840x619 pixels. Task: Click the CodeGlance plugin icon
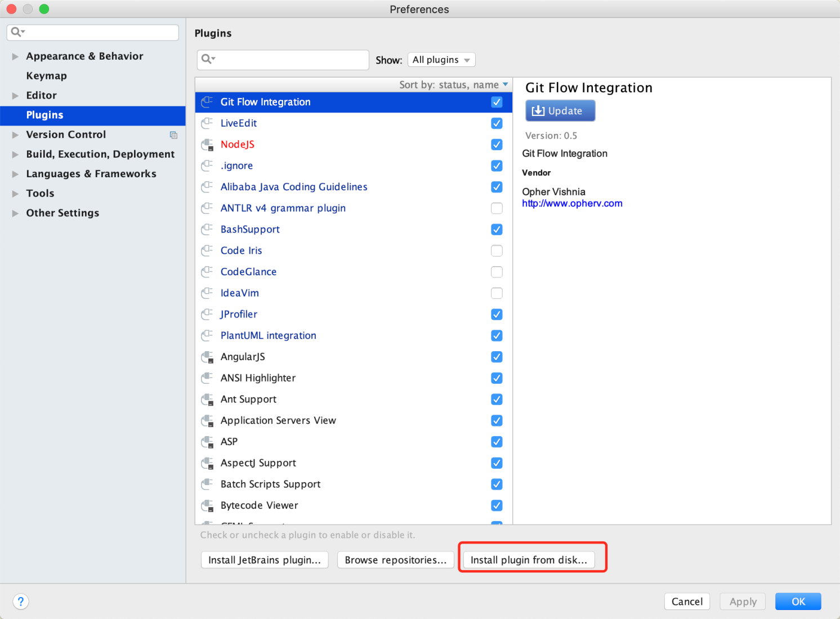(x=207, y=272)
